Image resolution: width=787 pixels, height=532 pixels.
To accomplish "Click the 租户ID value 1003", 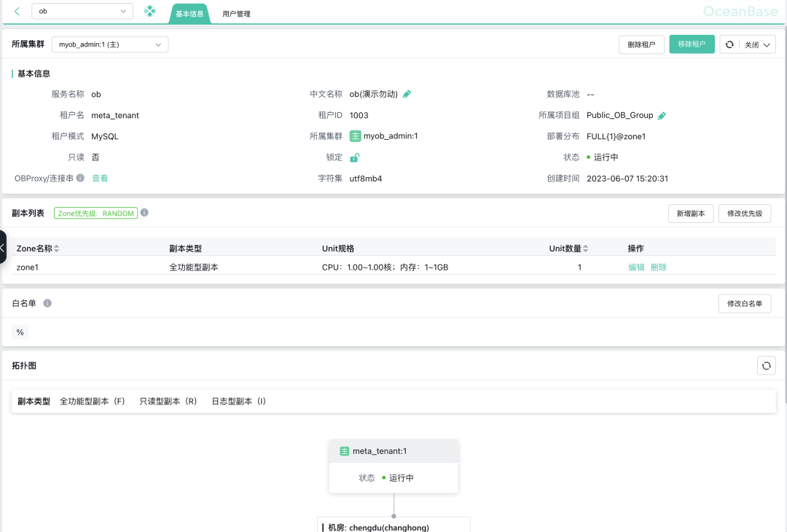I will (359, 115).
